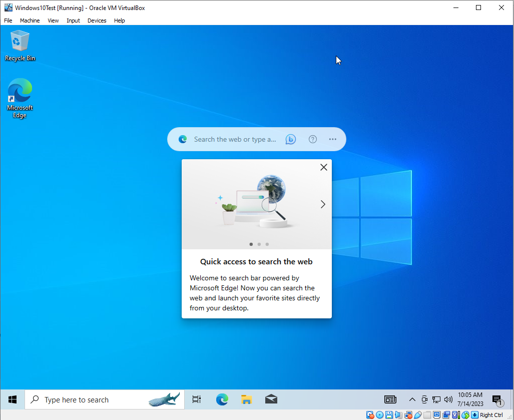Open the Action Center notifications icon

tap(497, 399)
